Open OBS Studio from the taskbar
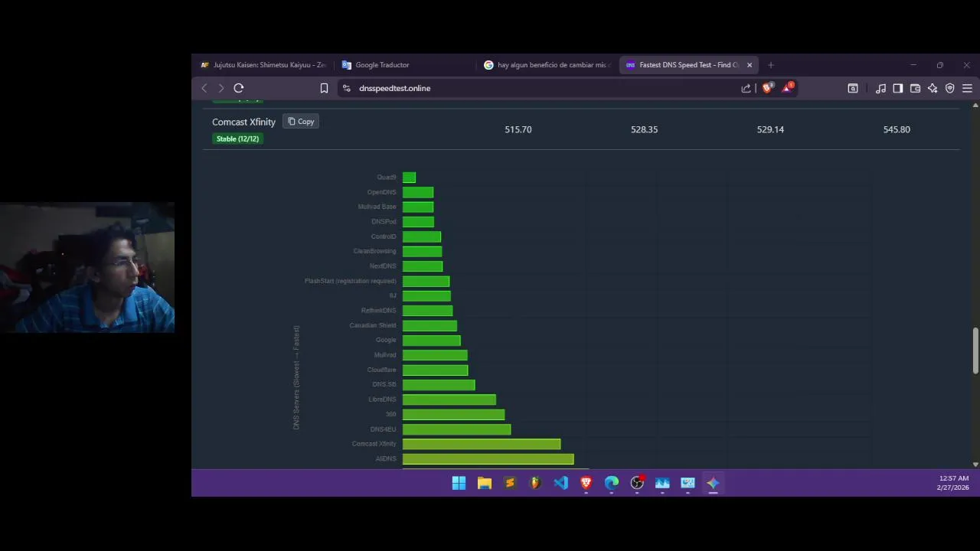980x551 pixels. (x=637, y=483)
